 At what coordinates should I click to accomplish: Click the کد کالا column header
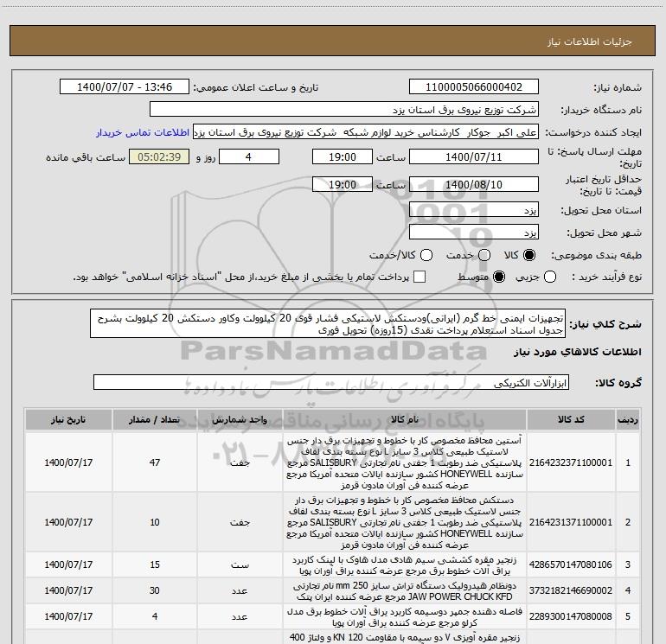(571, 419)
